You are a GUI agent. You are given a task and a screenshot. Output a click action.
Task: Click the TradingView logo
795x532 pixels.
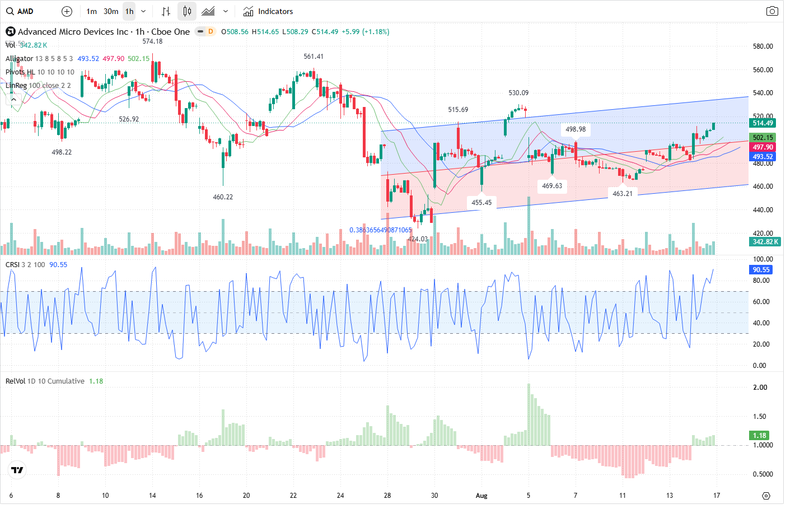[x=17, y=470]
